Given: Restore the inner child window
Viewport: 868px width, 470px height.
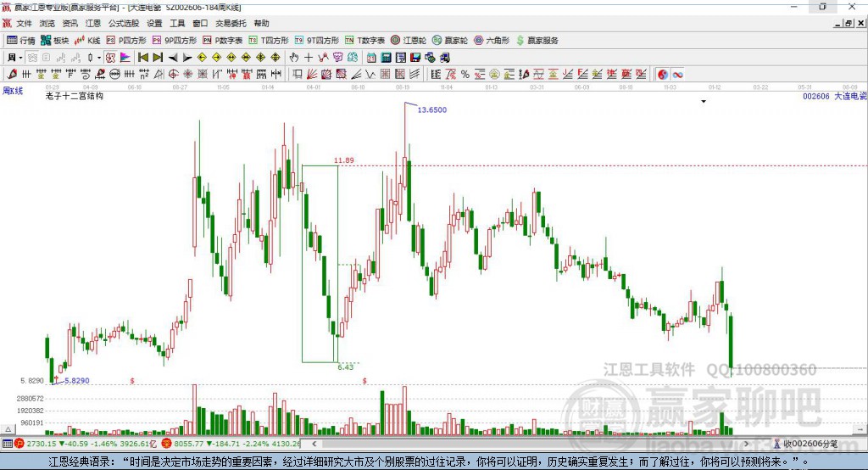Looking at the screenshot, I should pos(849,23).
